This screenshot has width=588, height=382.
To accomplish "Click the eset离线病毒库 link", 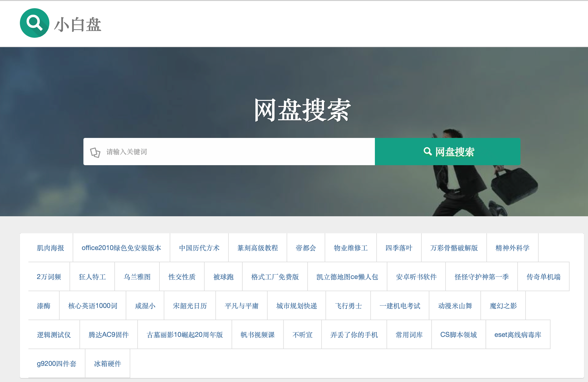I will [x=518, y=335].
